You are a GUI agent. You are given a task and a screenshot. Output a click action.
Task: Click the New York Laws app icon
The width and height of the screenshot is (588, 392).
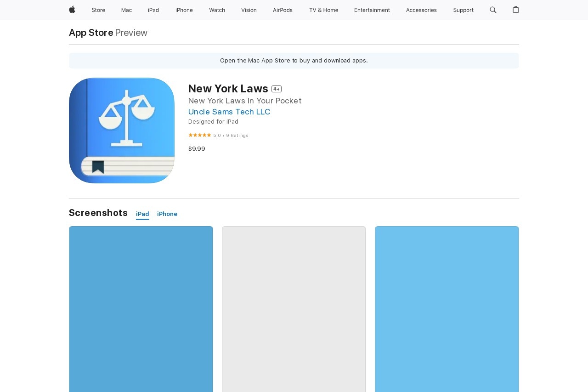tap(122, 131)
